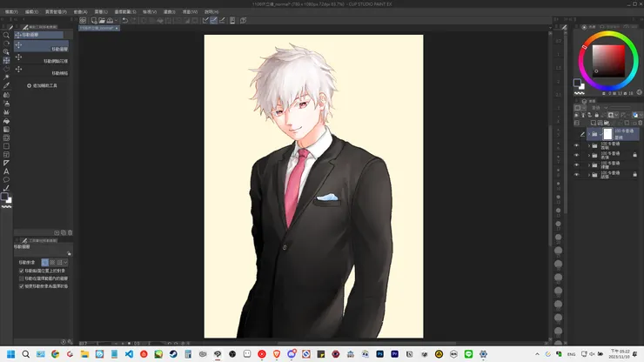Click the selected layer's white mask thumbnail
Viewport: 644px width, 362px height.
[607, 134]
